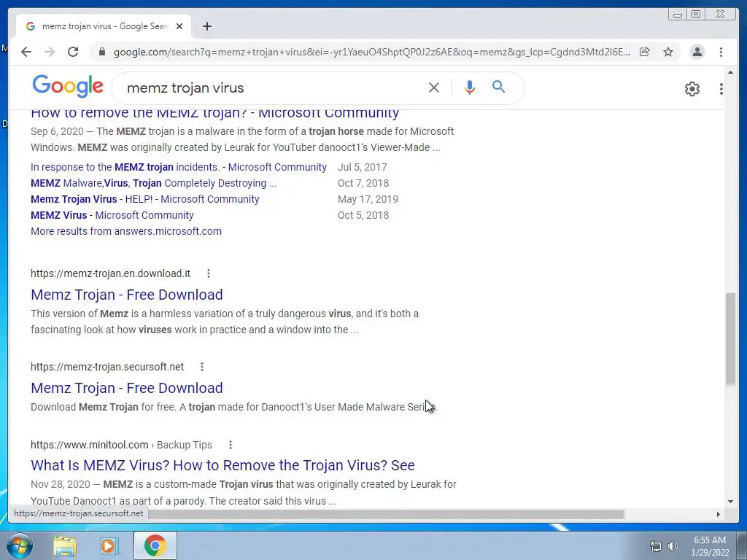This screenshot has height=560, width=747.
Task: Select the memz trojan virus tab
Action: 104,26
